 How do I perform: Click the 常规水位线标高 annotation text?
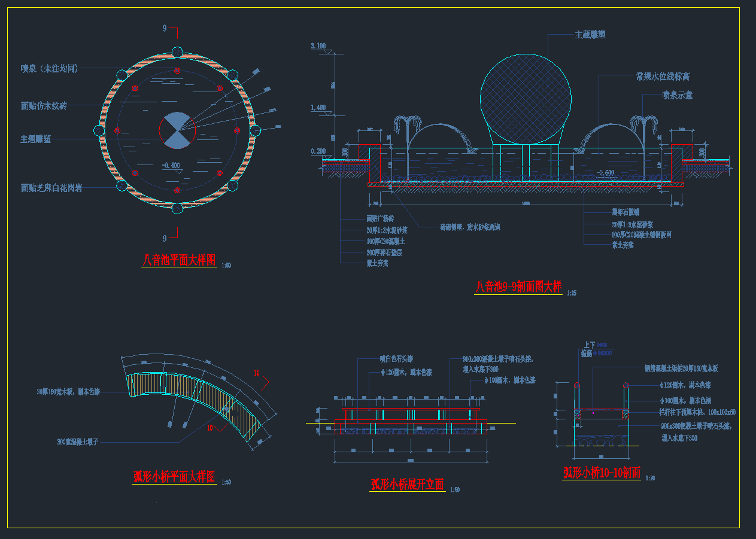[663, 77]
